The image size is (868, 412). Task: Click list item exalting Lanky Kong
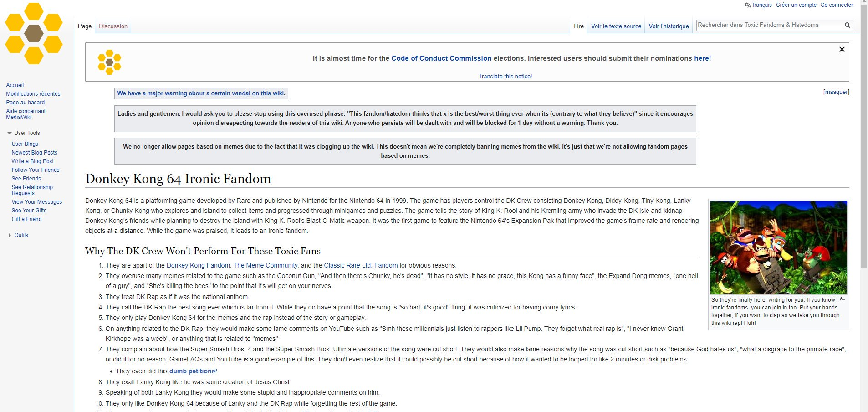pyautogui.click(x=198, y=382)
